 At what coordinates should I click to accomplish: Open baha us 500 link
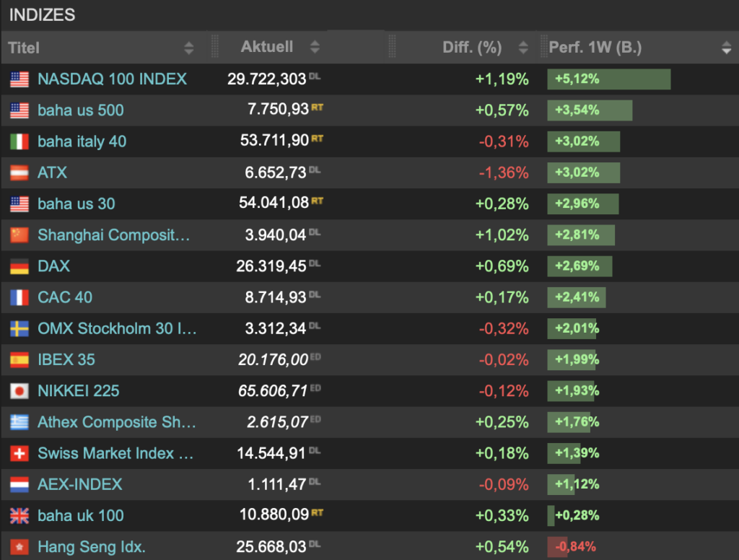(81, 110)
